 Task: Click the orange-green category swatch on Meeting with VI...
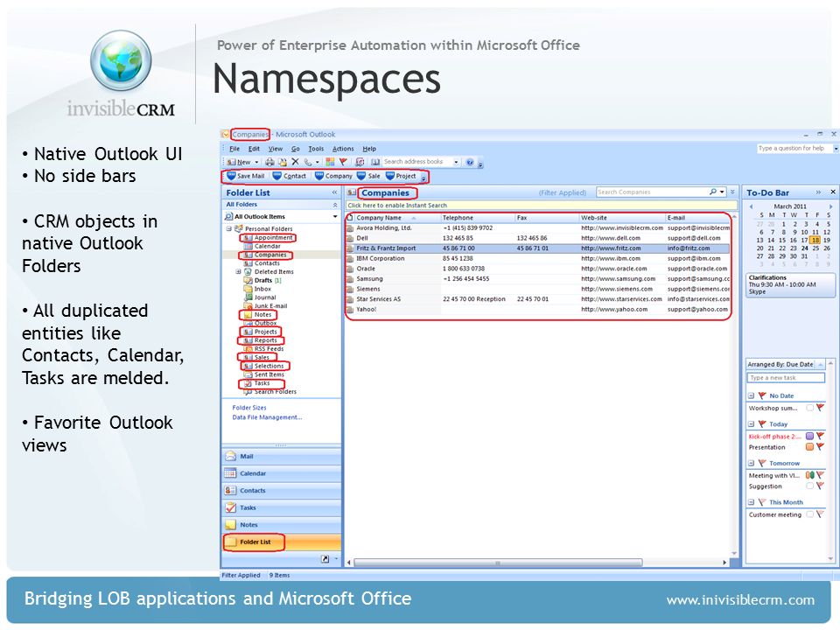810,475
